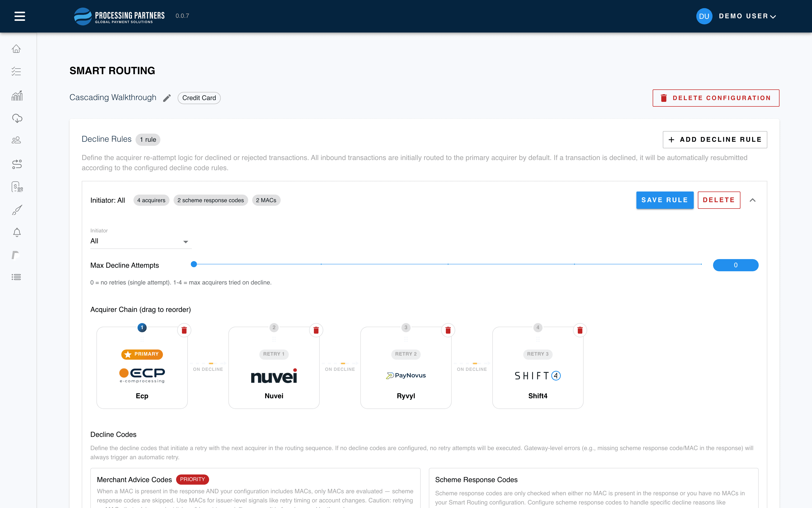Viewport: 812px width, 508px height.
Task: Open the smart routing sidebar icon
Action: [17, 164]
